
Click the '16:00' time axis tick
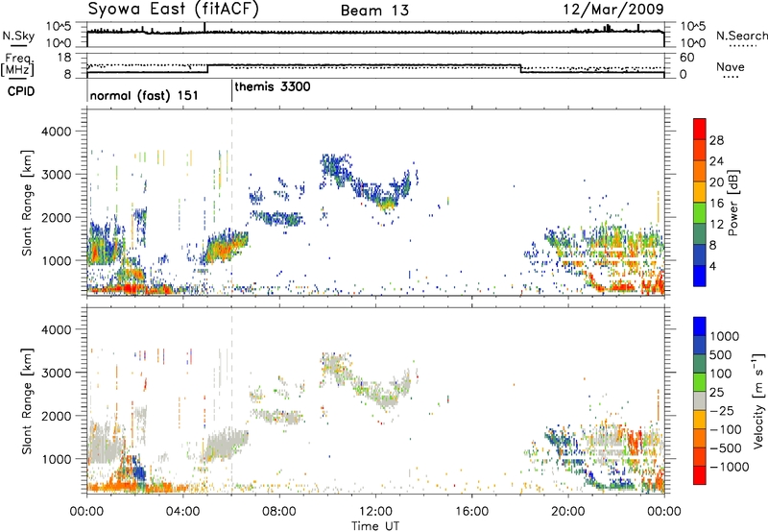472,512
